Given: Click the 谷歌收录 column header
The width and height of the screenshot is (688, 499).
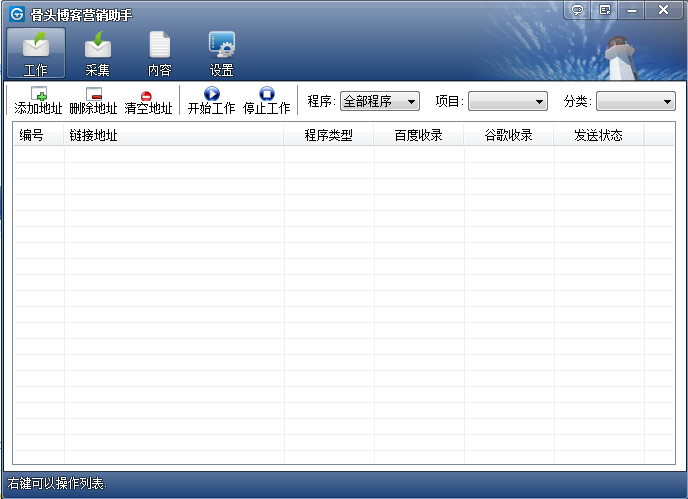Looking at the screenshot, I should tap(509, 135).
